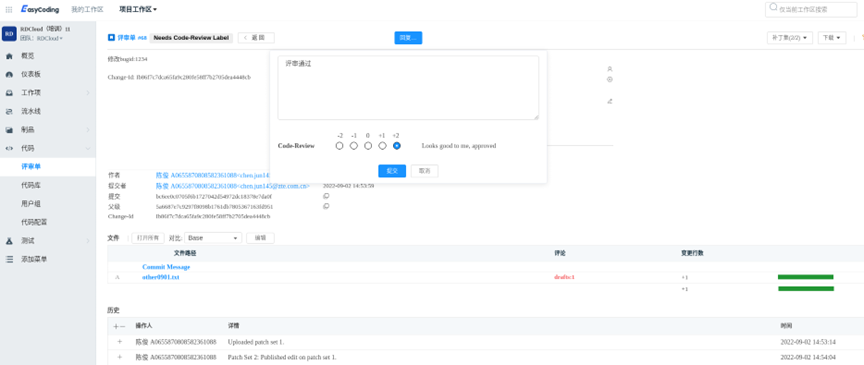Focus the 评审通过 comment text area
Viewport: 864px width, 365px height.
[408, 88]
